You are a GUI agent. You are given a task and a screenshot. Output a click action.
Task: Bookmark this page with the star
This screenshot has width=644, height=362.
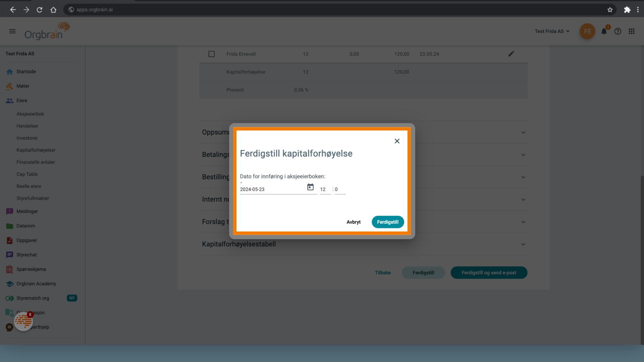(610, 10)
